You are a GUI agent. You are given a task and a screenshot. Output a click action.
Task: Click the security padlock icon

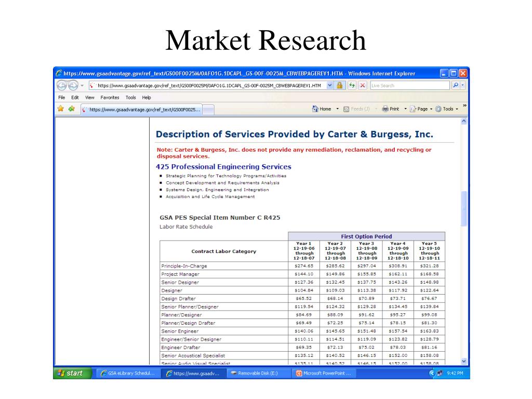(339, 86)
